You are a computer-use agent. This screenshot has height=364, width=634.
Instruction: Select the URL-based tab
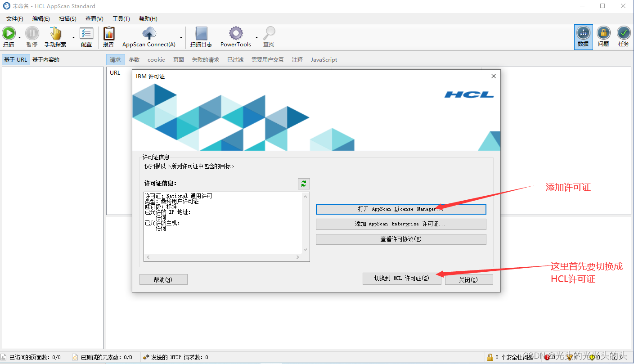pyautogui.click(x=16, y=59)
